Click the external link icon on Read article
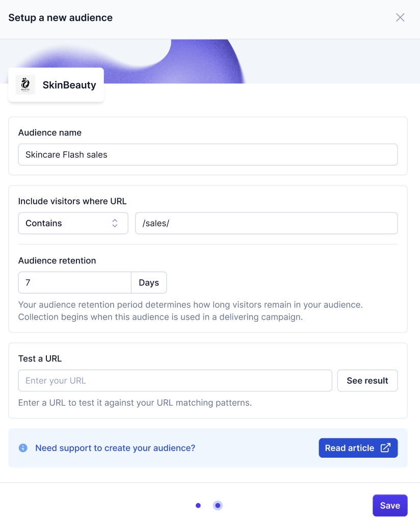 [x=386, y=448]
